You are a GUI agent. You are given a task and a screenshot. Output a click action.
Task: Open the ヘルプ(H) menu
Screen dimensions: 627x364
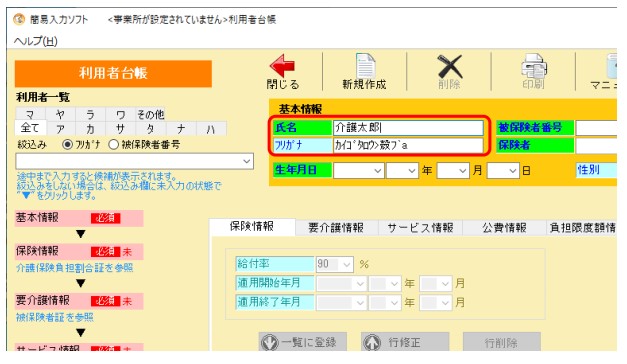click(x=36, y=41)
